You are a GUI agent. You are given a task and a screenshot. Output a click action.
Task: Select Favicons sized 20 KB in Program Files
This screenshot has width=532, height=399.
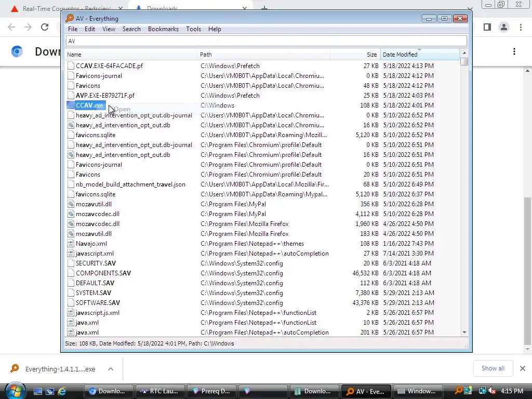tap(88, 175)
